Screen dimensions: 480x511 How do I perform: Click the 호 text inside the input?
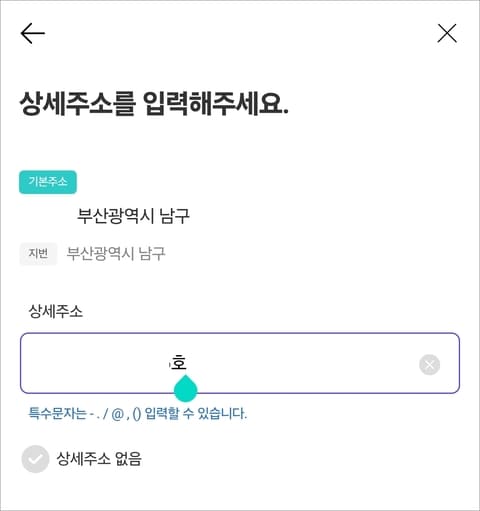pos(179,363)
